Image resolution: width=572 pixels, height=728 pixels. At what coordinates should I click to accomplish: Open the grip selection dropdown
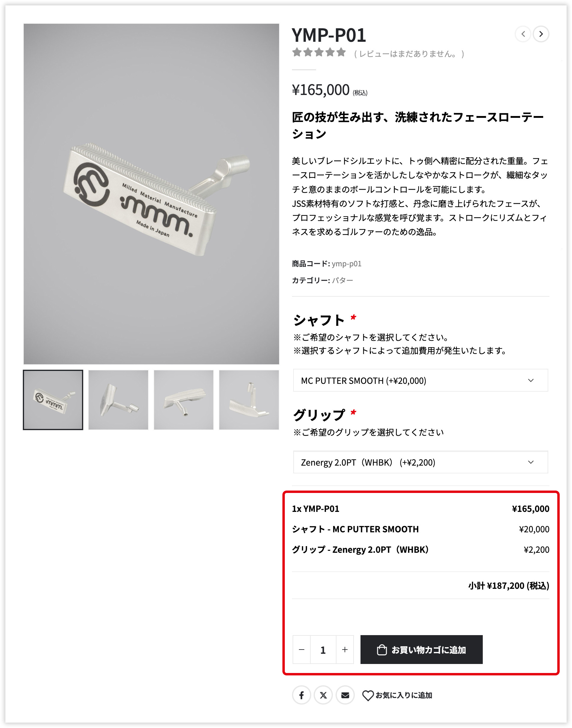pyautogui.click(x=421, y=462)
